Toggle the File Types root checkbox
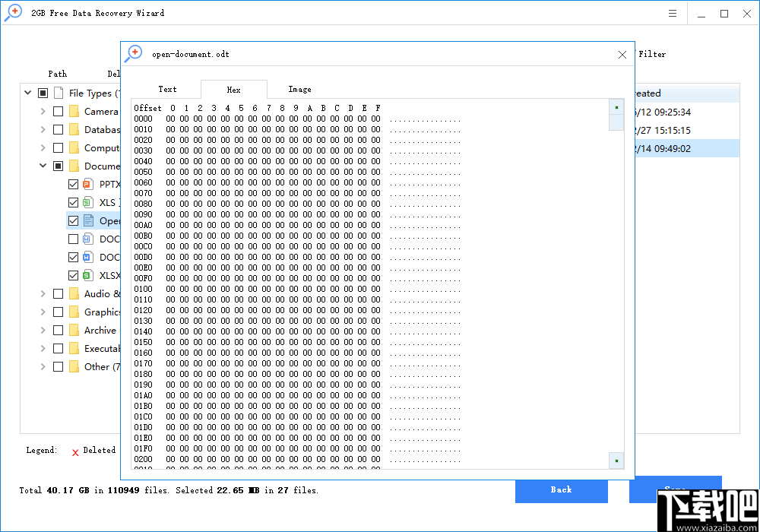 coord(43,93)
